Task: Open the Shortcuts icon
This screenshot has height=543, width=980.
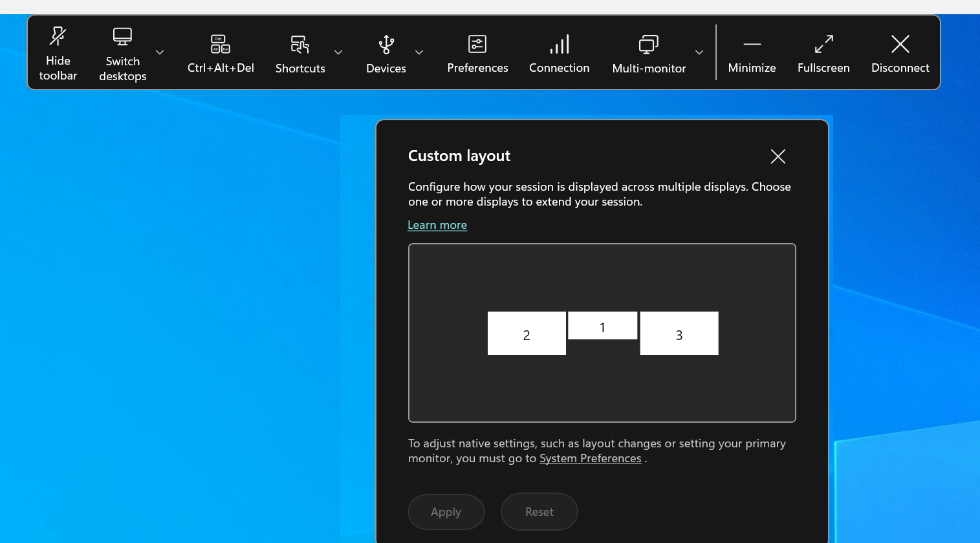Action: [299, 45]
